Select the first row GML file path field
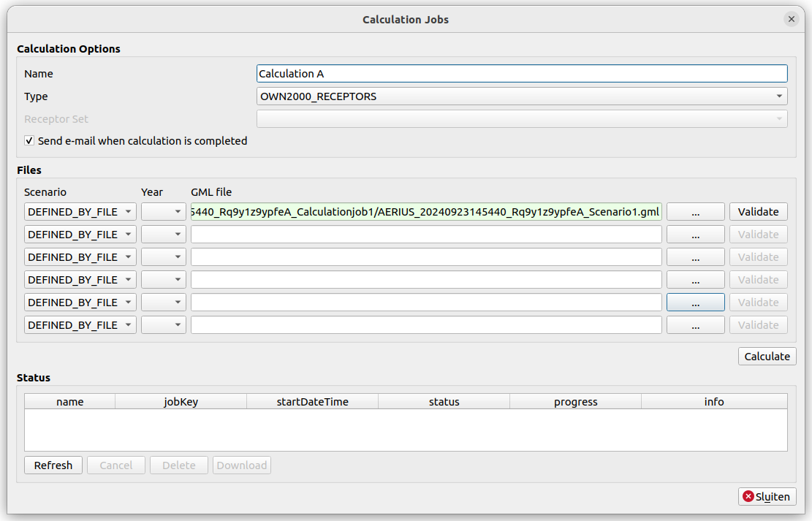This screenshot has width=812, height=521. point(426,212)
